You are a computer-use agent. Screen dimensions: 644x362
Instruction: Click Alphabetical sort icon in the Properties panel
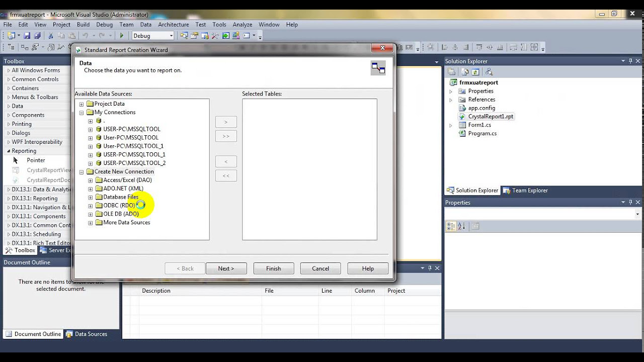[x=462, y=226]
